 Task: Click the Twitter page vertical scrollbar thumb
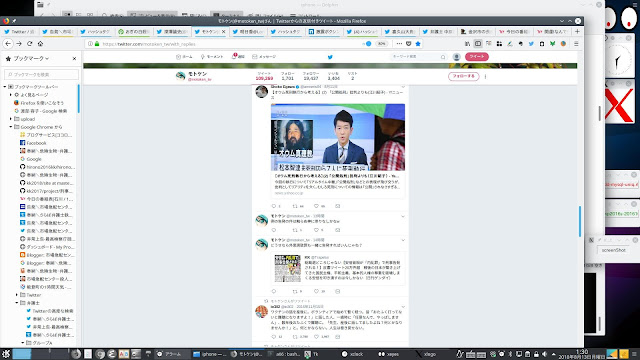580,221
